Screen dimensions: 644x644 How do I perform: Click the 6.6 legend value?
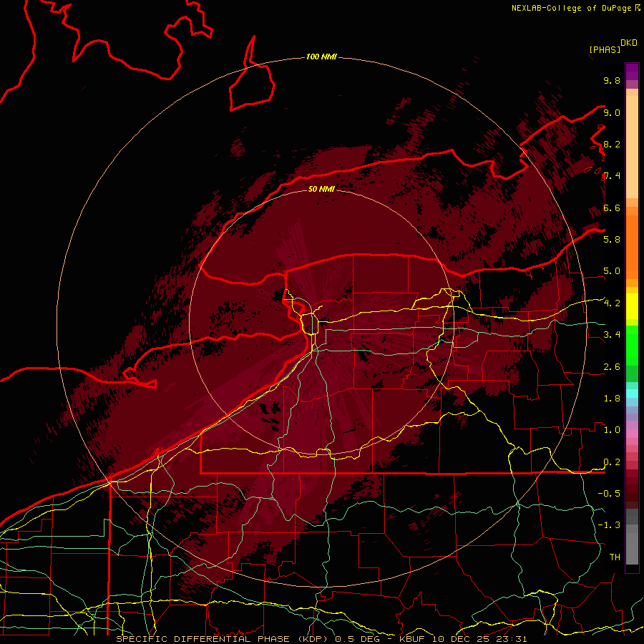coord(612,208)
